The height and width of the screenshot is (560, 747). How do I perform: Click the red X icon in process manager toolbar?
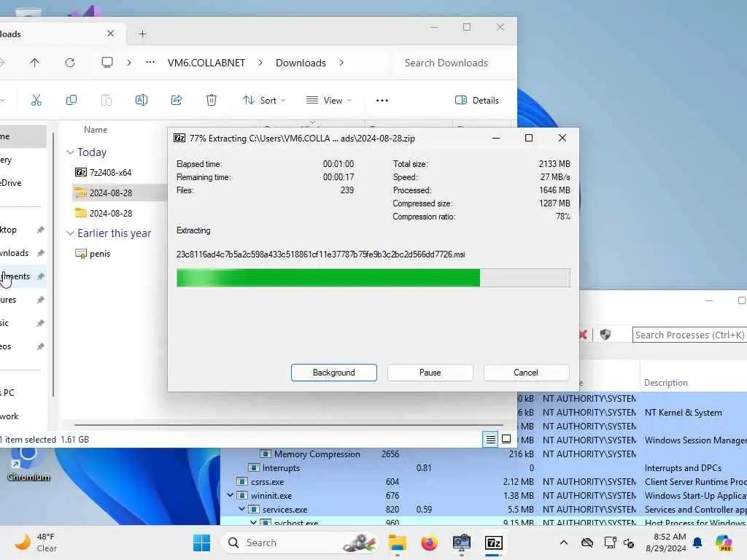pos(583,334)
